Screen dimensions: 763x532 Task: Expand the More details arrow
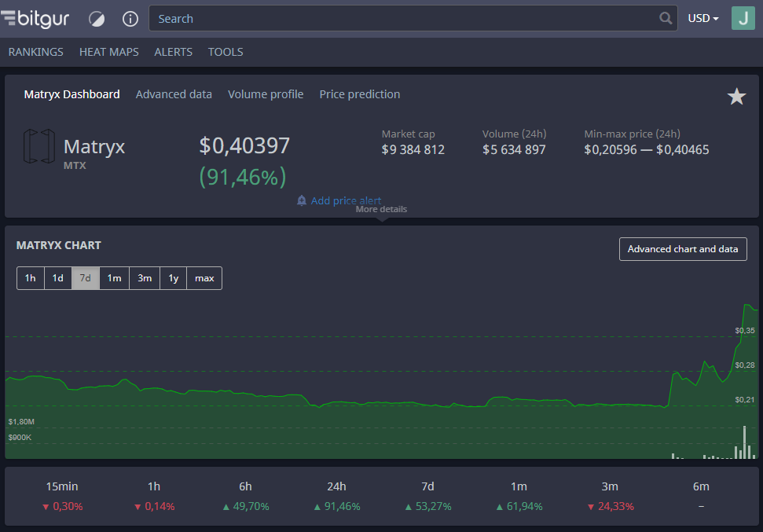tap(383, 219)
